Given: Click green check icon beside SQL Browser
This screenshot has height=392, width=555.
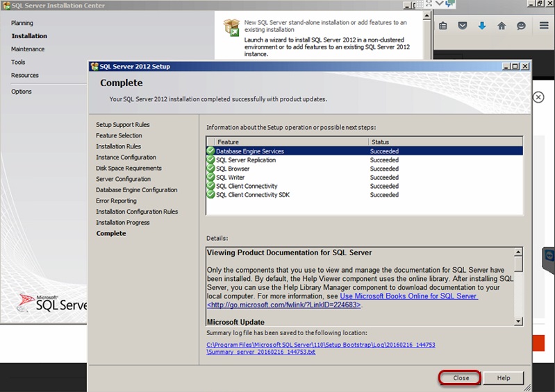Looking at the screenshot, I should (x=210, y=169).
